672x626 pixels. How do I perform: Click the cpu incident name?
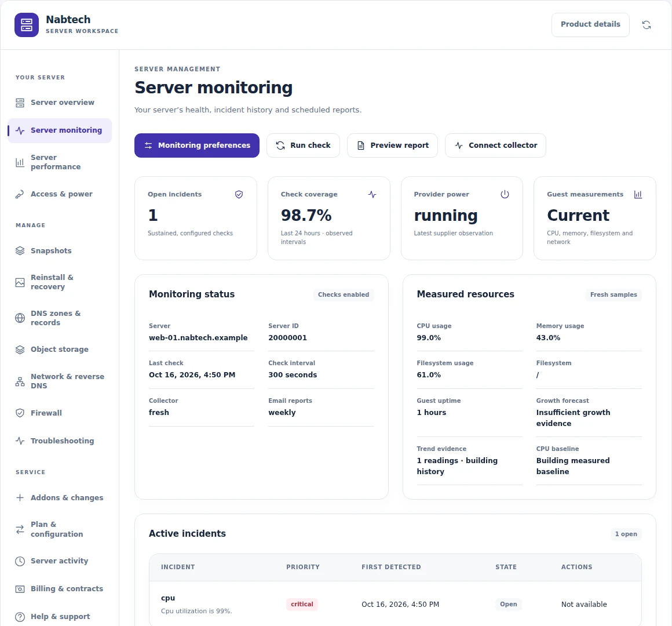click(x=168, y=598)
